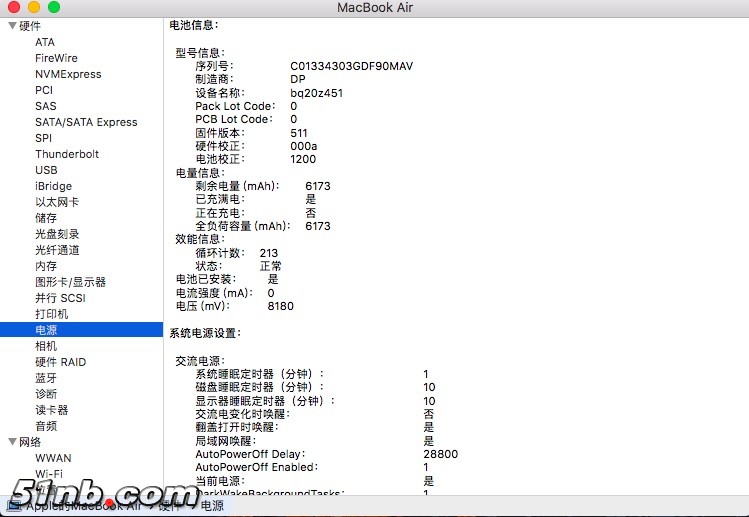Click 全负荷容量 (mAh) label
749x517 pixels.
pos(243,226)
